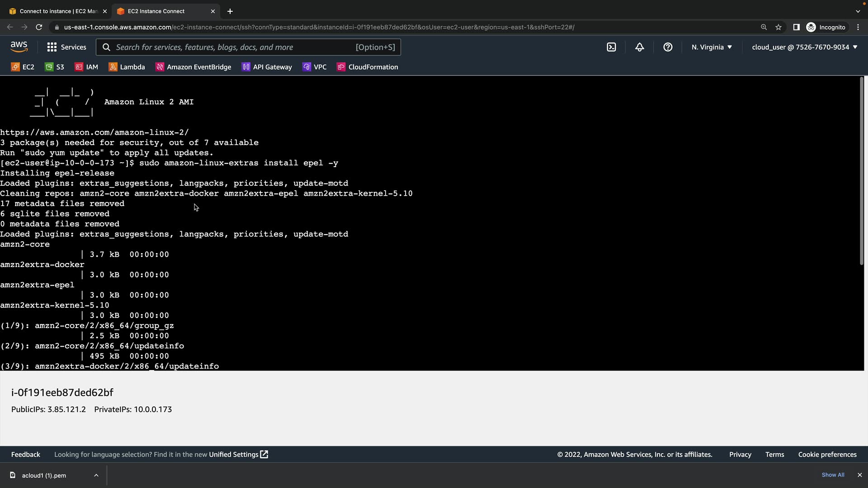The height and width of the screenshot is (488, 868).
Task: Open the Services grid menu
Action: click(66, 47)
